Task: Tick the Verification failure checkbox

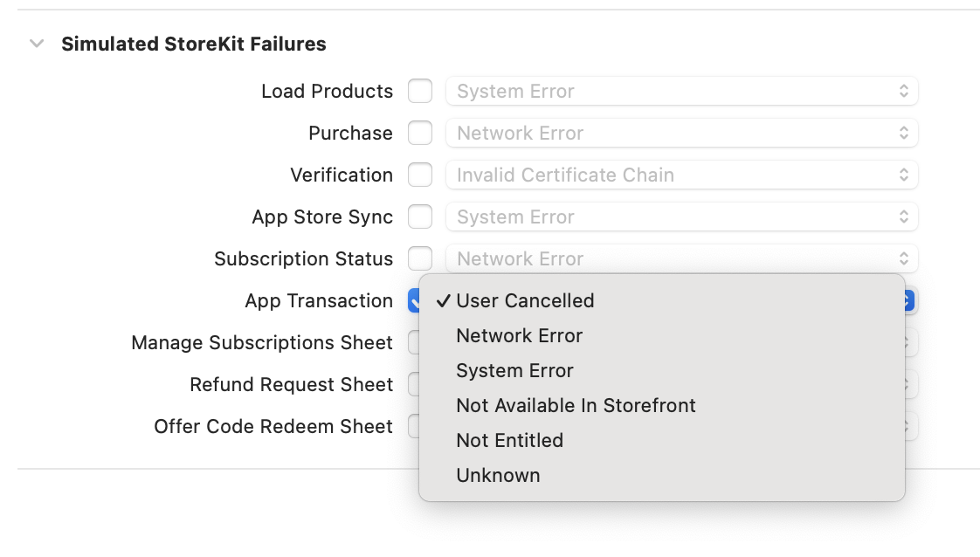Action: pos(420,175)
